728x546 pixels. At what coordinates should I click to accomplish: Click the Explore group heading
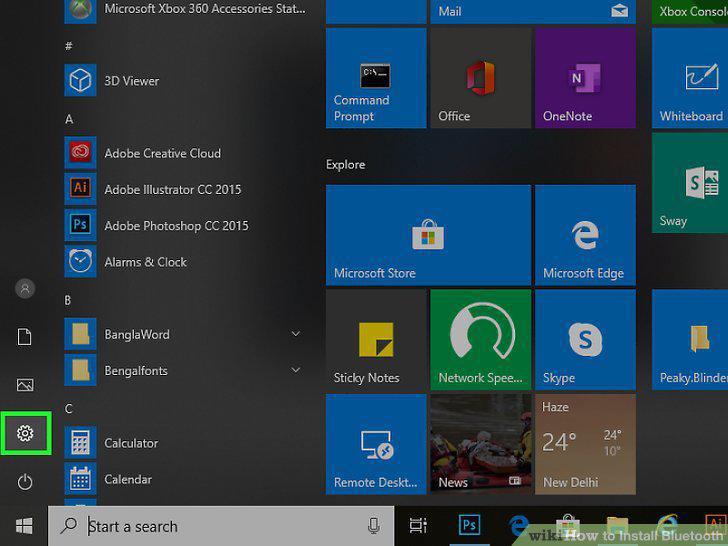[x=345, y=164]
